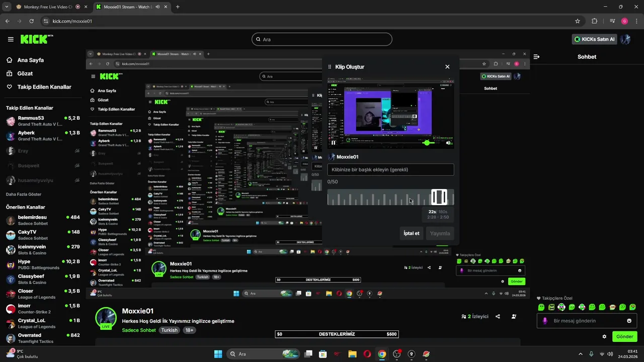Click the Yayımla publish button

tap(440, 233)
